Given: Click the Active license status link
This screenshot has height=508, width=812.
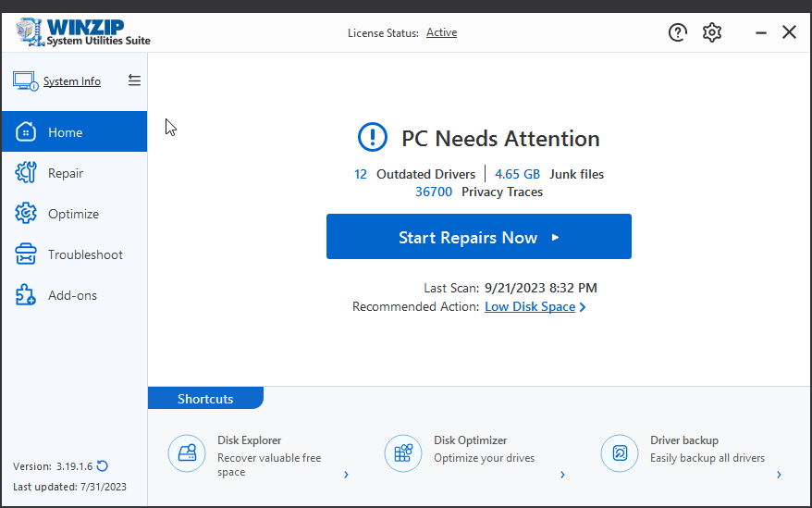Looking at the screenshot, I should [441, 32].
